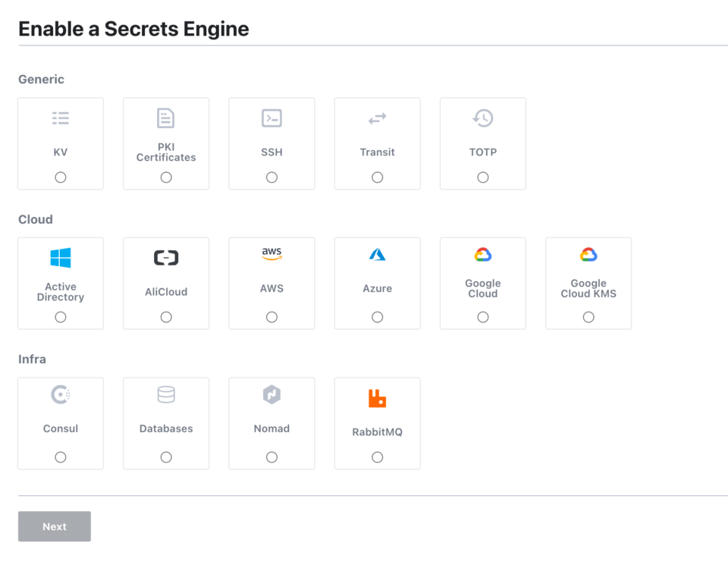Viewport: 728px width, 571px height.
Task: Click the RabbitMQ logo icon
Action: (x=377, y=394)
